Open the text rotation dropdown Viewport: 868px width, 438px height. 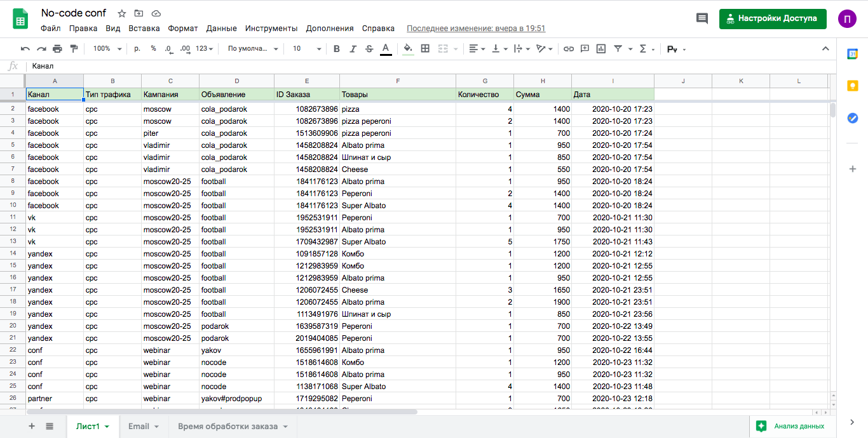[545, 49]
